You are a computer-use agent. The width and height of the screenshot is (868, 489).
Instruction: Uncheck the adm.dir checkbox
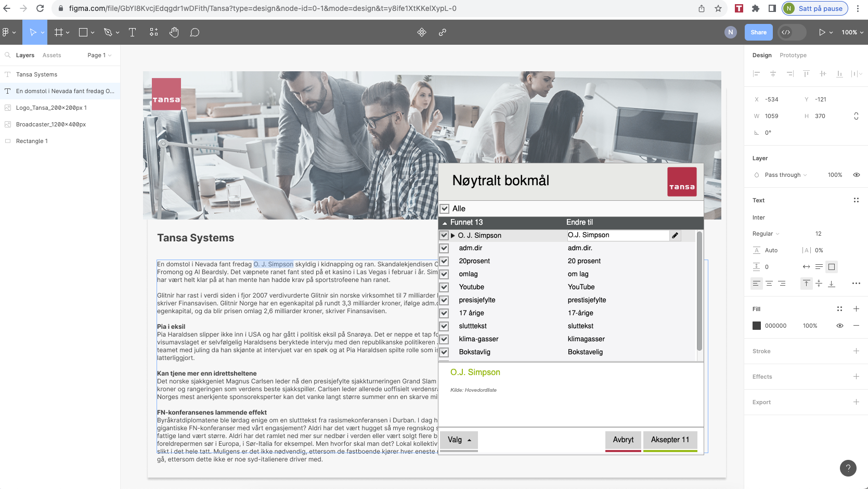coord(444,248)
